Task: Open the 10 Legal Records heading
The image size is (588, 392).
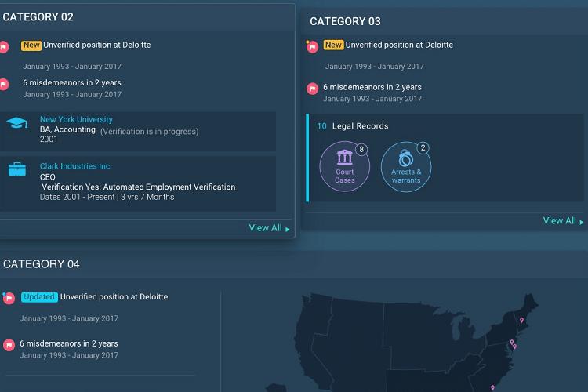Action: [353, 126]
